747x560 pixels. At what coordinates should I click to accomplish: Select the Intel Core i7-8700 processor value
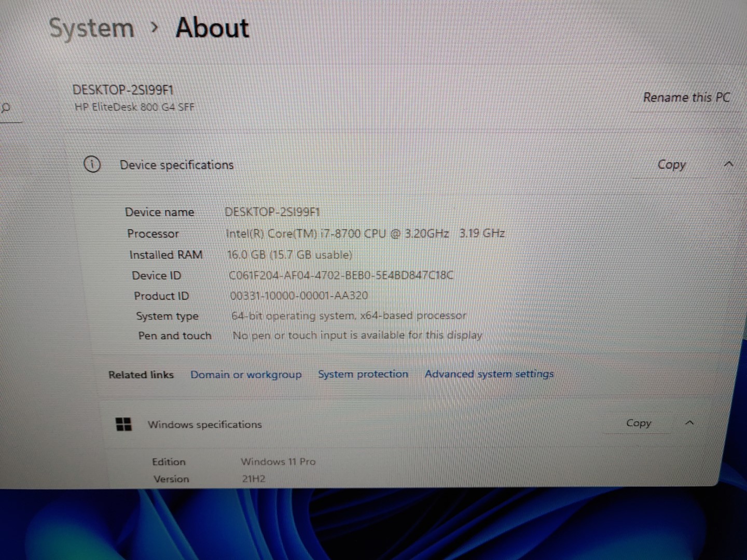(365, 233)
